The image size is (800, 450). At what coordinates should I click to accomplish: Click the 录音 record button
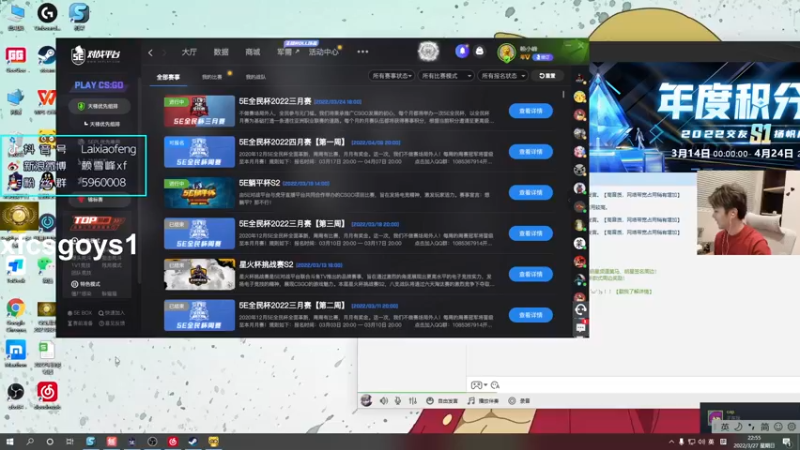tap(519, 401)
